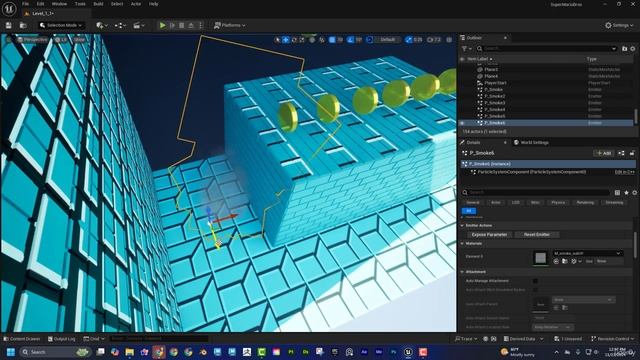Viewport: 640px width, 360px height.
Task: Click the Element 0 material thumbnail
Action: coord(540,258)
